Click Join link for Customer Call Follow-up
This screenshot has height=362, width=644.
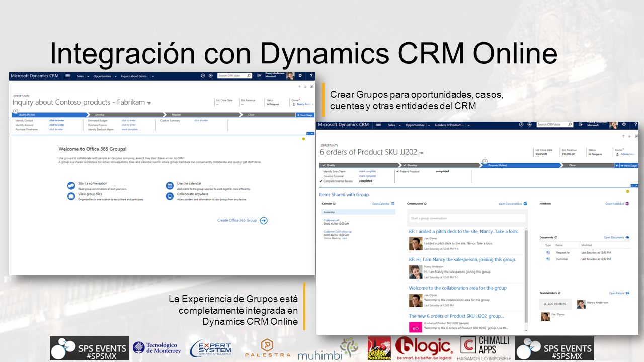point(345,238)
